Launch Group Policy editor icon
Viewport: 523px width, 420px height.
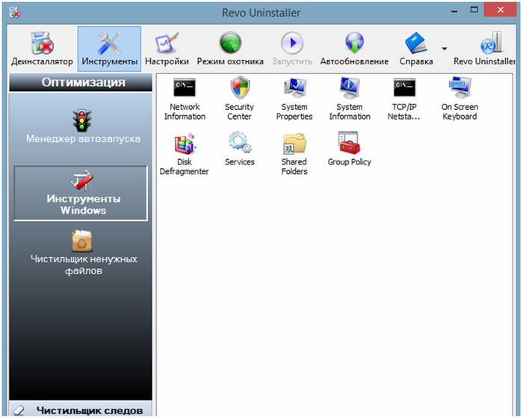[349, 142]
